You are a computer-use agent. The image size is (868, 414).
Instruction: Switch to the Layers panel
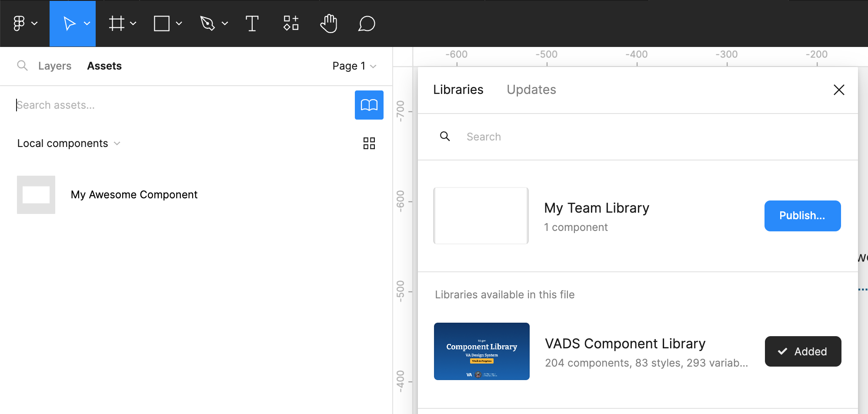pos(55,66)
